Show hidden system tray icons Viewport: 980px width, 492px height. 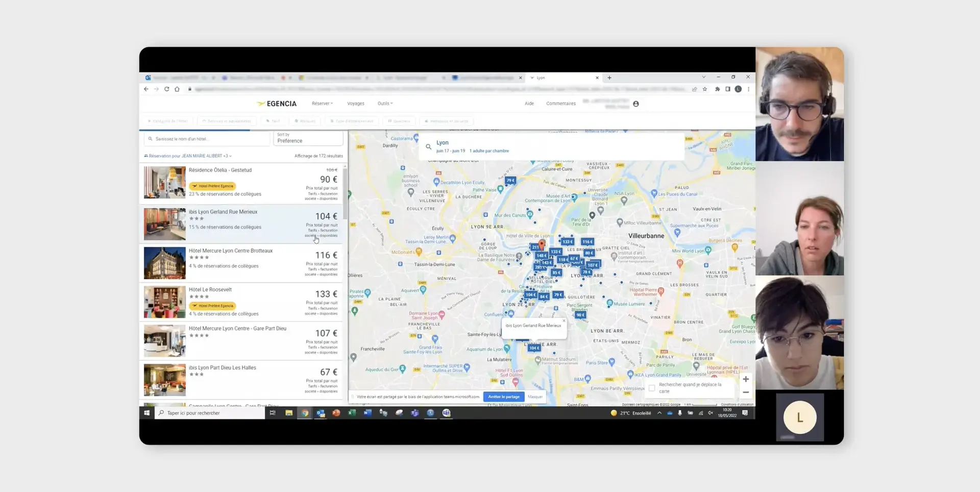[659, 413]
